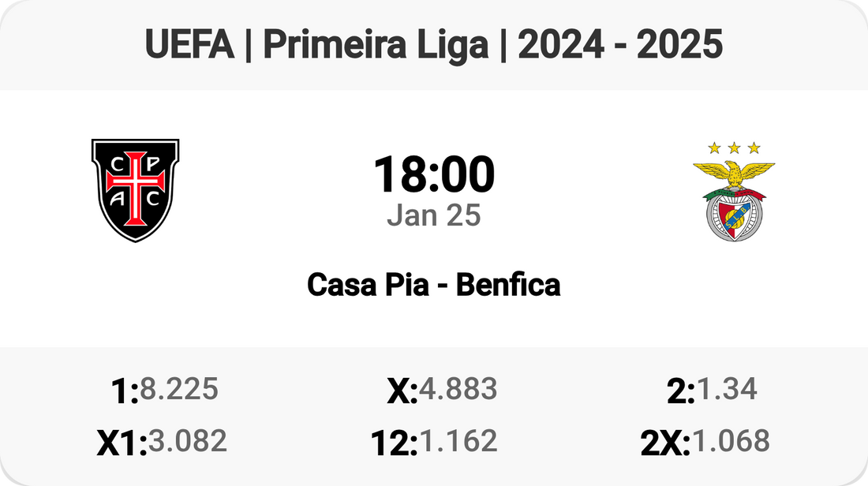This screenshot has width=868, height=486.
Task: Choose the double chance odds 1.162
Action: 458,441
